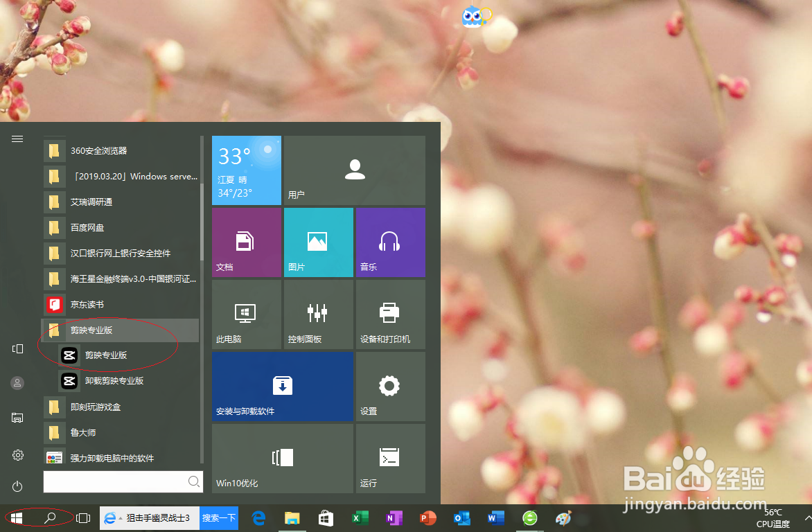Viewport: 812px width, 532px height.
Task: Click the search magnifier in start menu box
Action: point(194,481)
